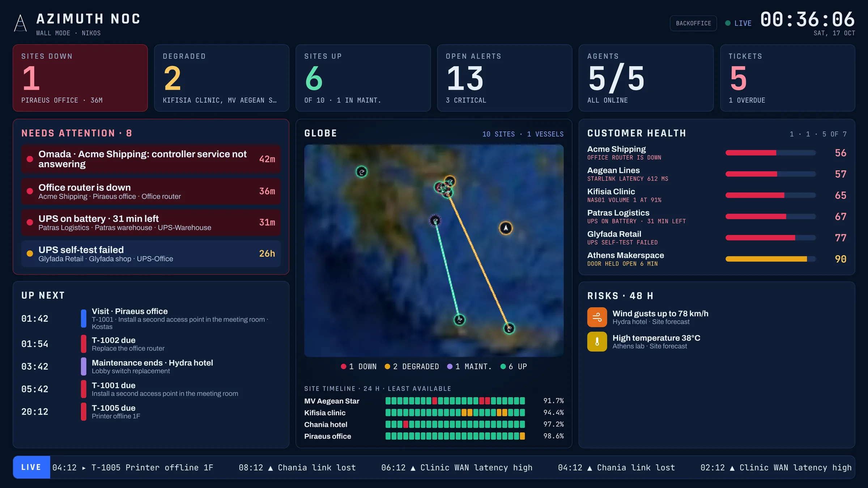The image size is (868, 488).
Task: Click the Aegean Lines health bar
Action: click(x=770, y=174)
